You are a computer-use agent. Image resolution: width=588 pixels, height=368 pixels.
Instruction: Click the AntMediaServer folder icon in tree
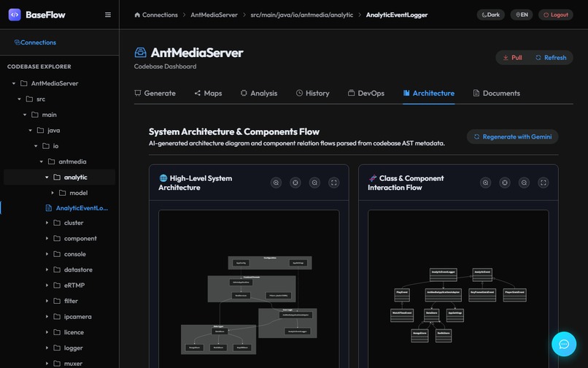click(23, 83)
